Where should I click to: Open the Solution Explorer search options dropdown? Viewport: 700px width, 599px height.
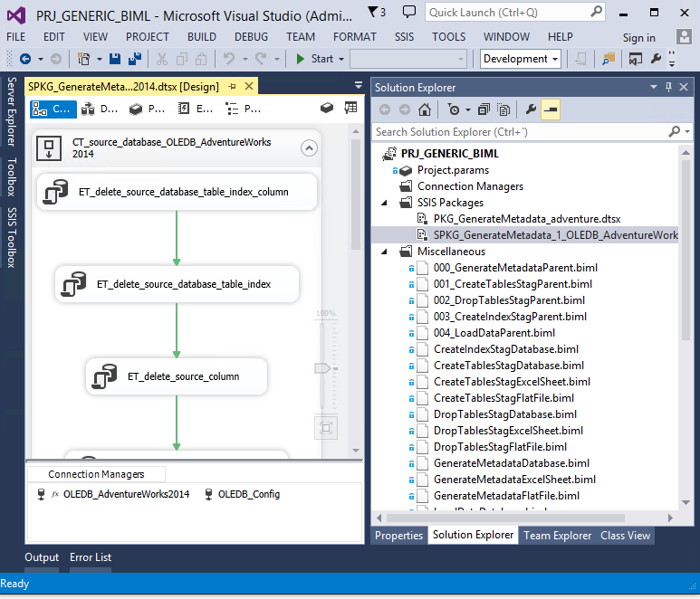pyautogui.click(x=687, y=132)
